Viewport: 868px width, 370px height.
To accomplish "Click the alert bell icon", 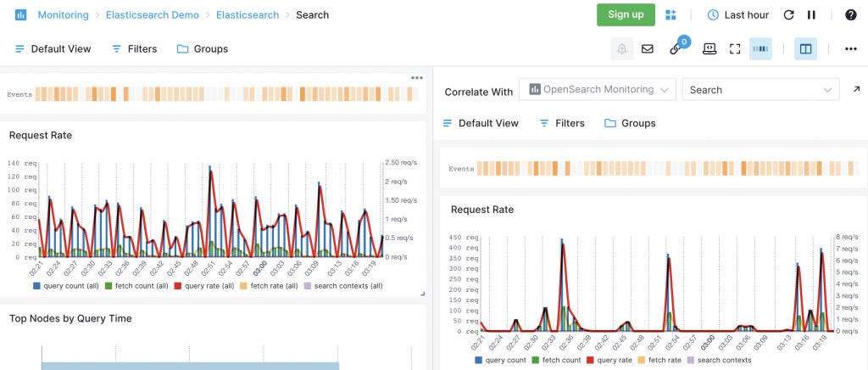I will click(621, 48).
